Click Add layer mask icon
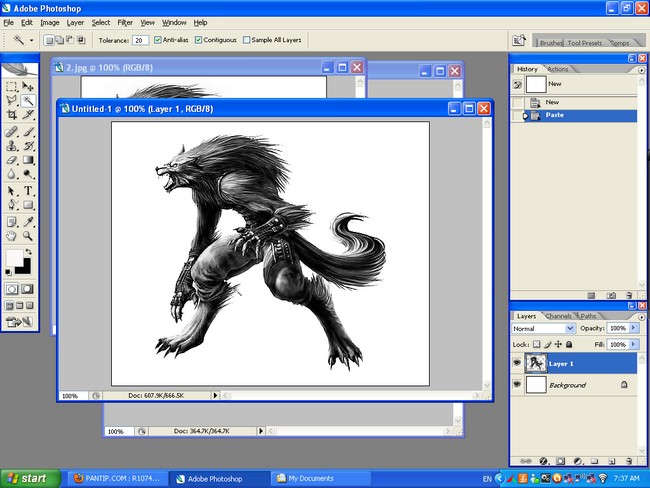650x488 pixels. 560,461
